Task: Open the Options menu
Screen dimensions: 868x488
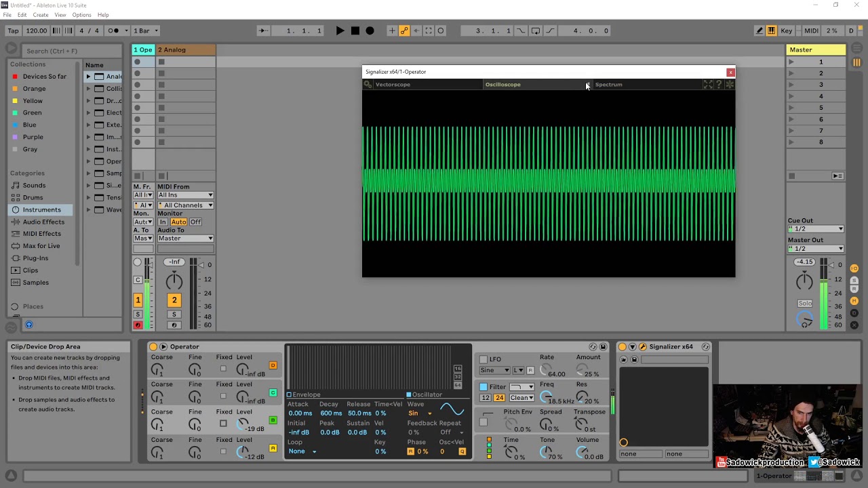Action: [81, 15]
